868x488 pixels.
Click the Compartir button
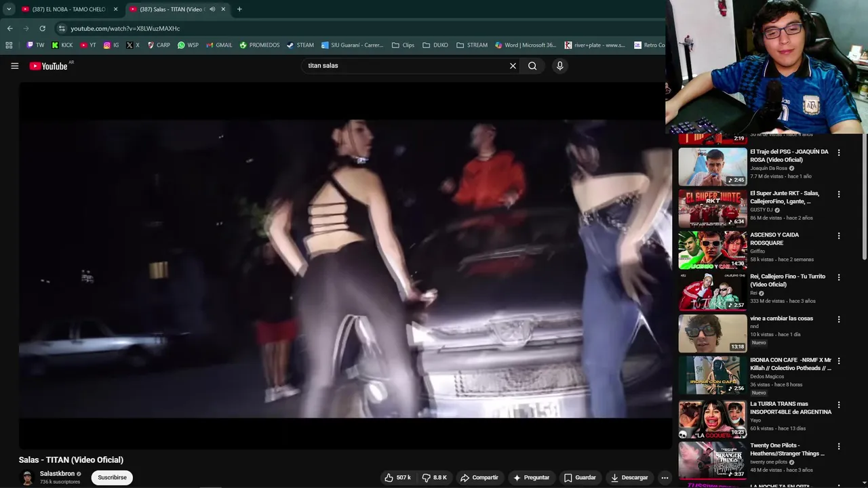click(479, 478)
